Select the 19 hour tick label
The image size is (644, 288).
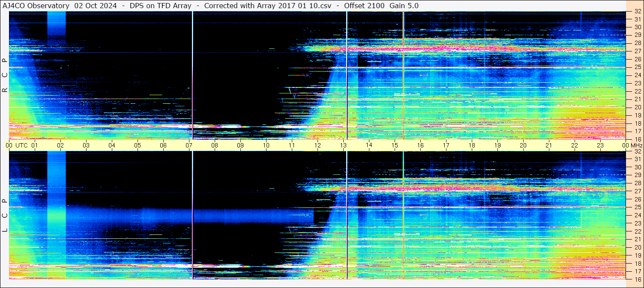click(497, 145)
